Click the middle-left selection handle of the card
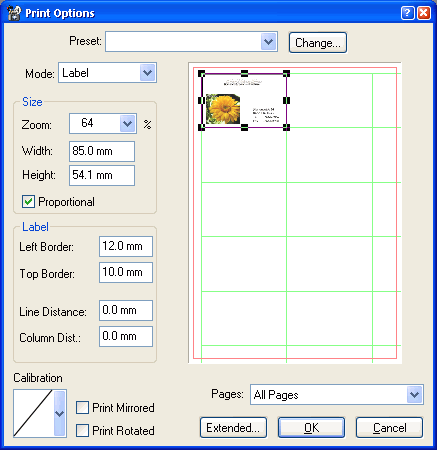 coord(202,100)
